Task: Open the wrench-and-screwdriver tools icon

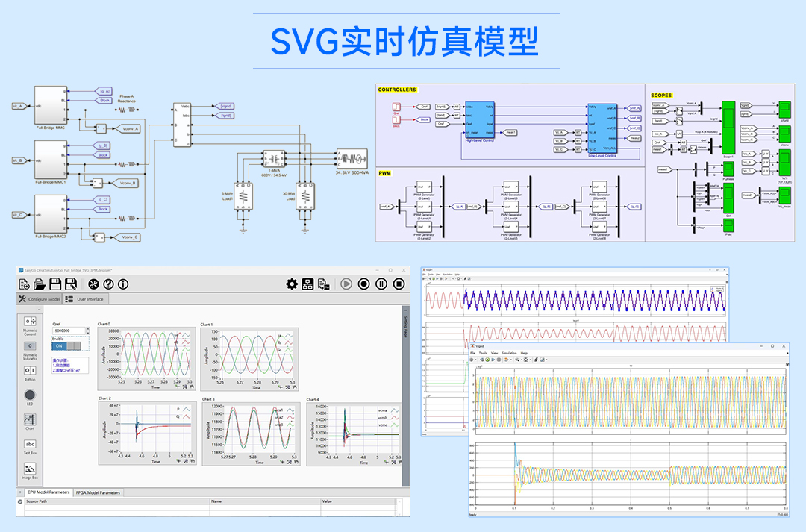Action: tap(93, 284)
